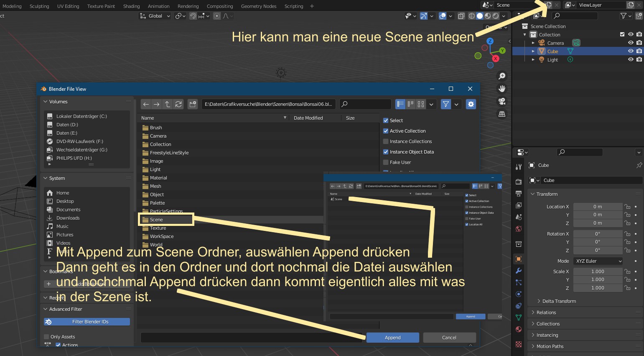Screen dimensions: 644x356
Task: Open the Material properties tab
Action: [519, 329]
